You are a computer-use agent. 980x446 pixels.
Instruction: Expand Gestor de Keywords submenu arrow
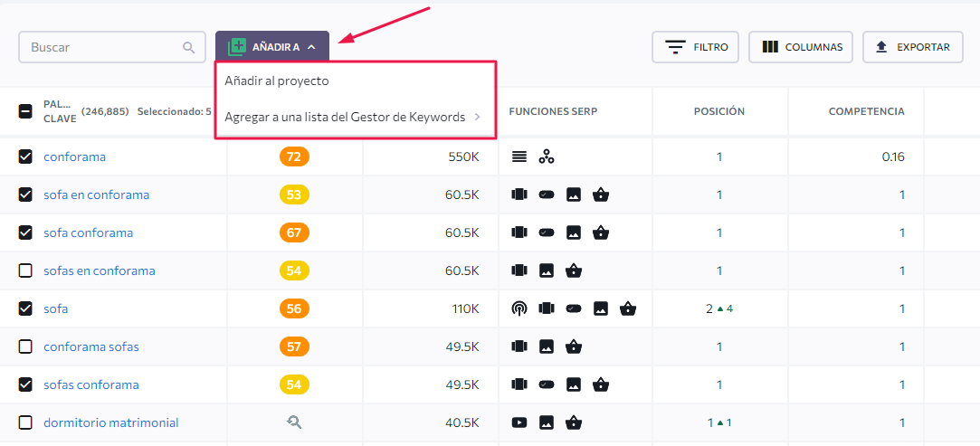point(477,117)
